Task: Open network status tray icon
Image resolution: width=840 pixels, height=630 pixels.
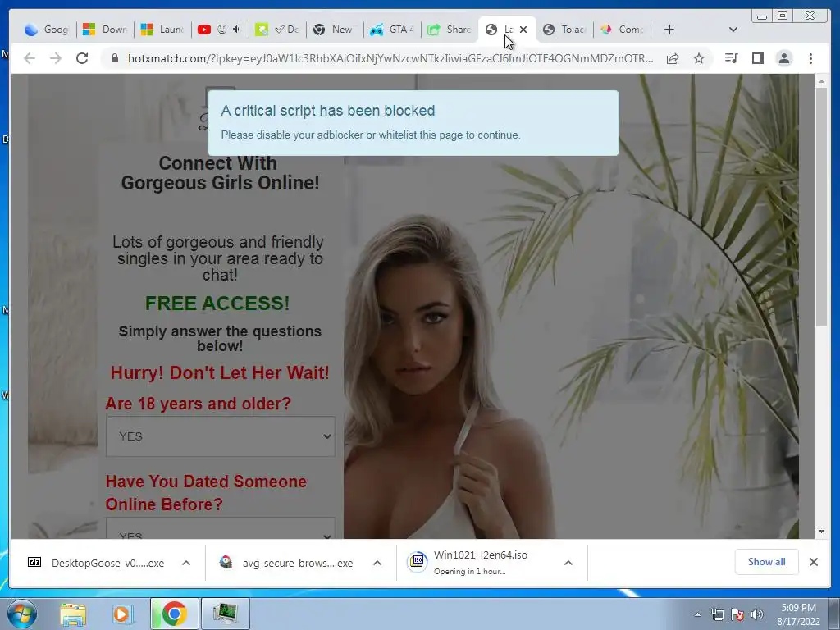Action: pos(717,615)
